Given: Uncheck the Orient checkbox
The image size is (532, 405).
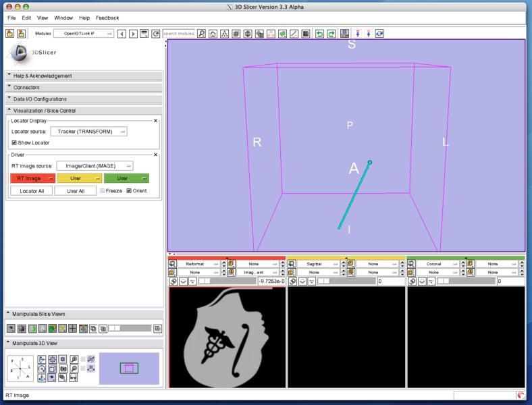Looking at the screenshot, I should tap(129, 190).
